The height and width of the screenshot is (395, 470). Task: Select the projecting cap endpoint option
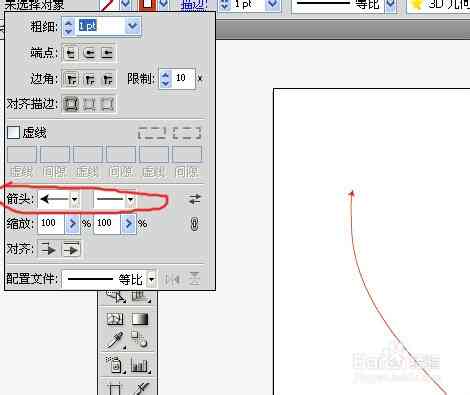pyautogui.click(x=107, y=53)
